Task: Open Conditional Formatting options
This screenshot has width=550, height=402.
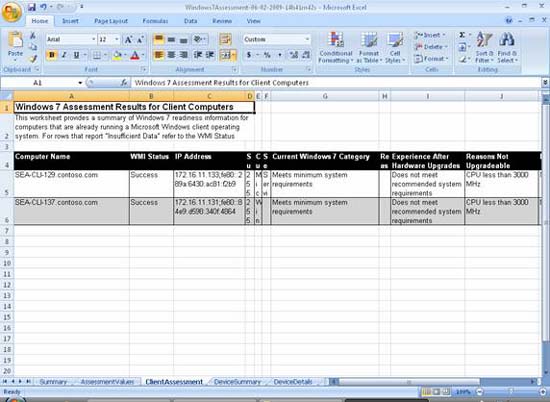Action: point(336,48)
